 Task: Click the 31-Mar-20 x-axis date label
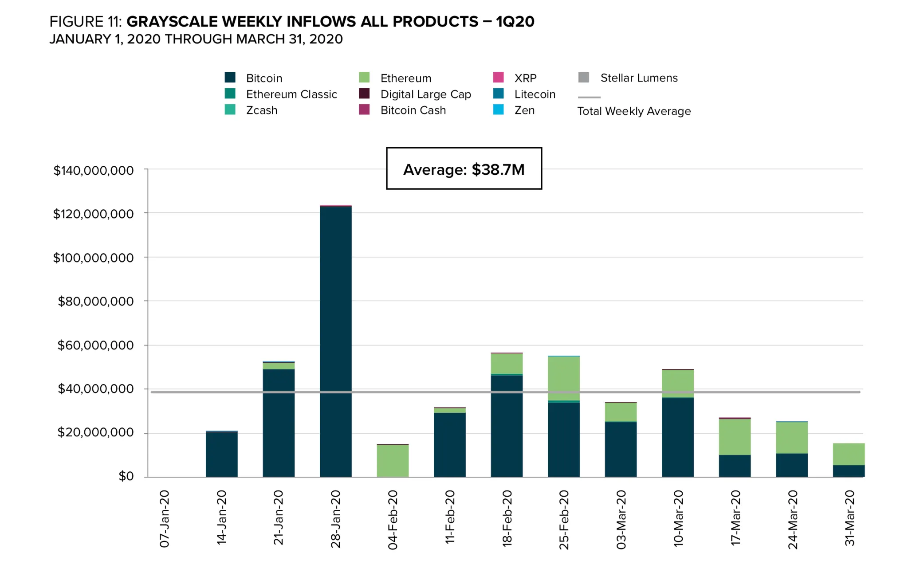click(x=849, y=518)
